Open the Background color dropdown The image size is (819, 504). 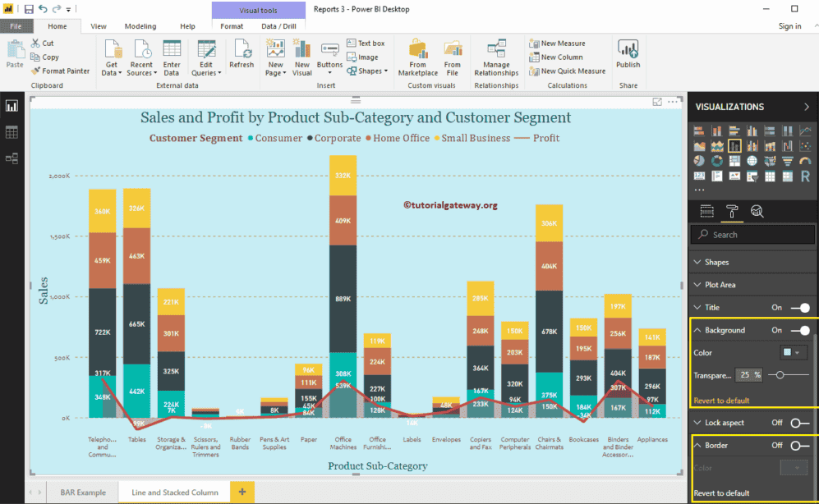794,352
